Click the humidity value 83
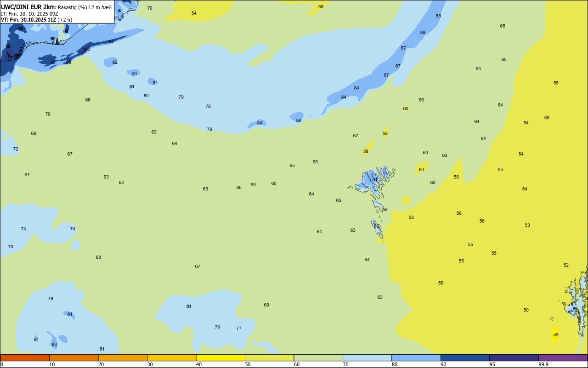Image resolution: width=588 pixels, height=368 pixels. coord(54,345)
